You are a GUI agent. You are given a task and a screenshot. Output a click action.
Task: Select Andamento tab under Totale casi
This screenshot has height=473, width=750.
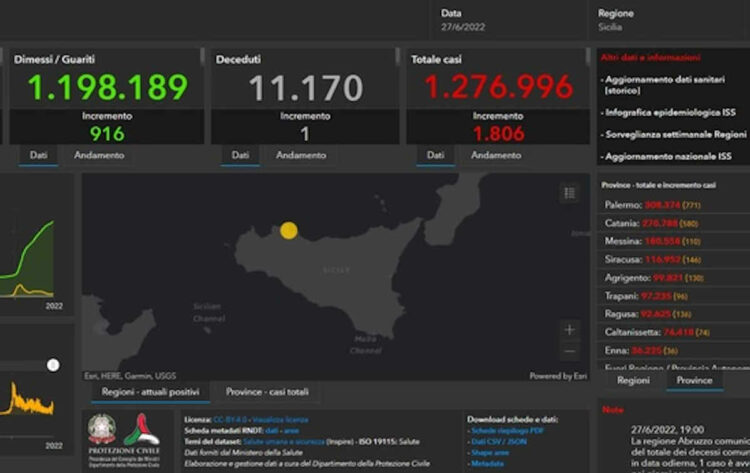point(495,156)
